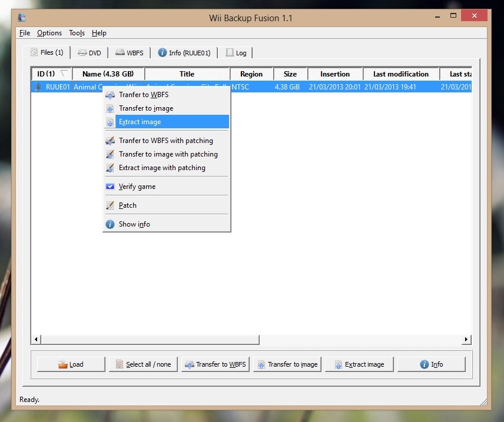Switch to the Files (1) tab
The image size is (504, 422).
(47, 52)
